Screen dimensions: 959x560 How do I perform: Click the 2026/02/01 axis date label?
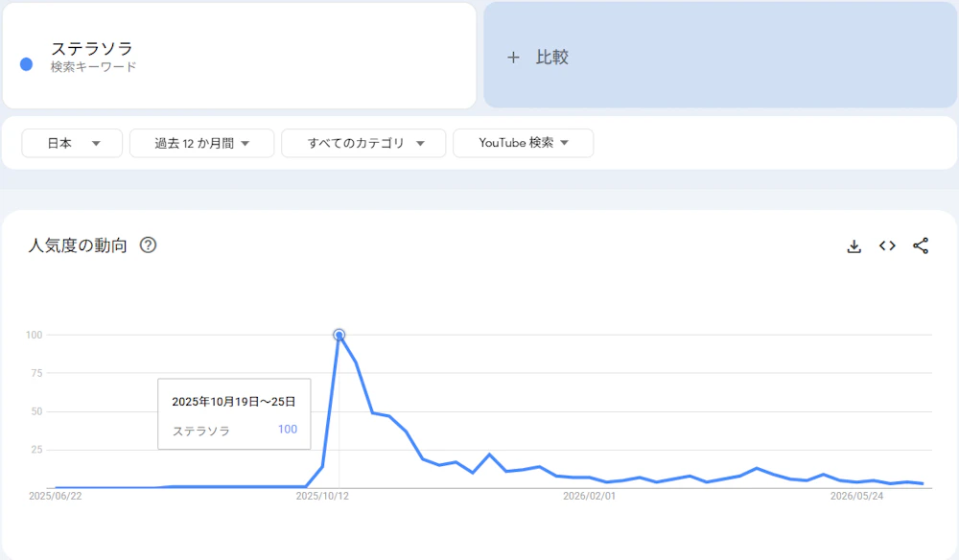click(589, 496)
